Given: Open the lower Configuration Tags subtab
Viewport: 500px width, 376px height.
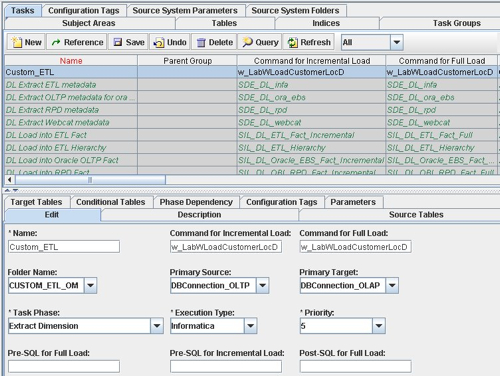Looking at the screenshot, I should 282,202.
